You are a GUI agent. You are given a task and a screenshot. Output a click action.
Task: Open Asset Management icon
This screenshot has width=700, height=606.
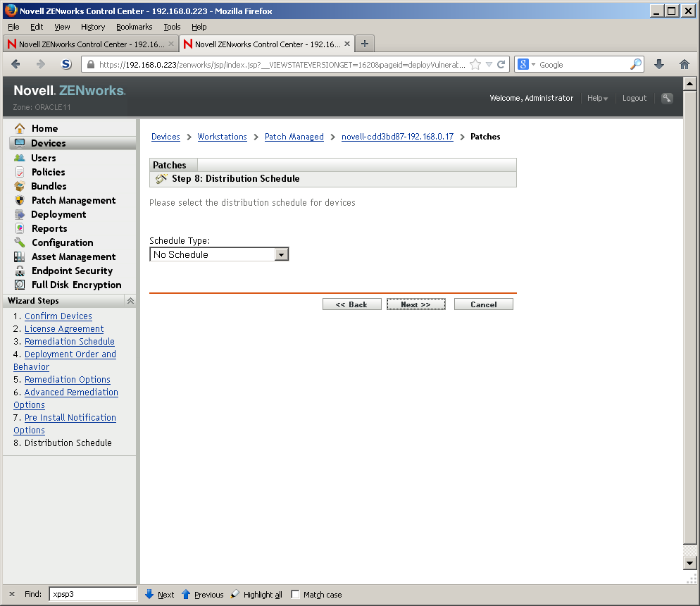pyautogui.click(x=19, y=256)
